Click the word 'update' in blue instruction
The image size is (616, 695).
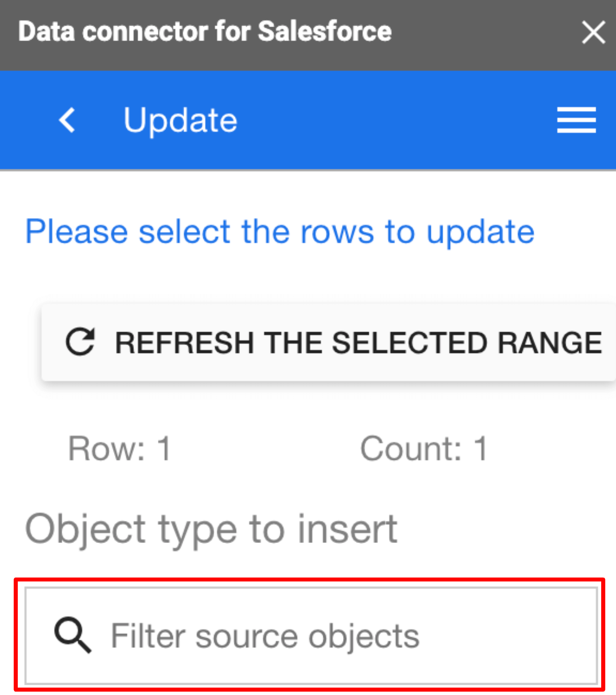tap(480, 232)
